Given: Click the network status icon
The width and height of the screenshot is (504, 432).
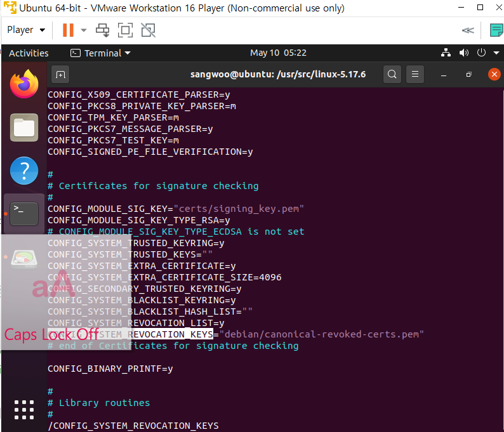Looking at the screenshot, I should (x=446, y=53).
